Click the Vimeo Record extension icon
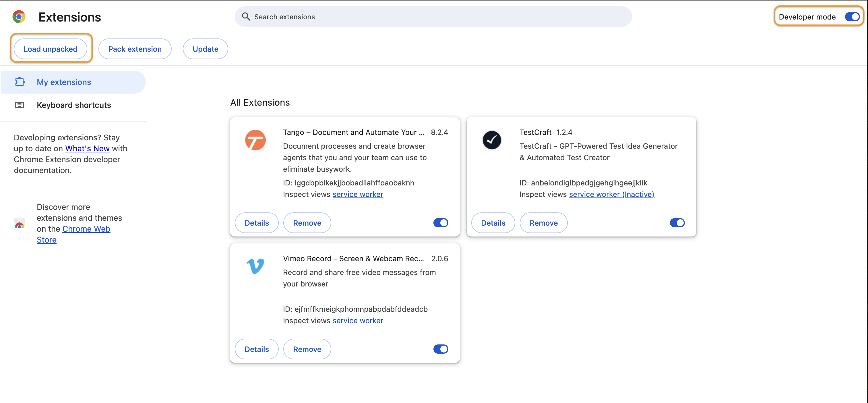The image size is (868, 403). click(256, 266)
